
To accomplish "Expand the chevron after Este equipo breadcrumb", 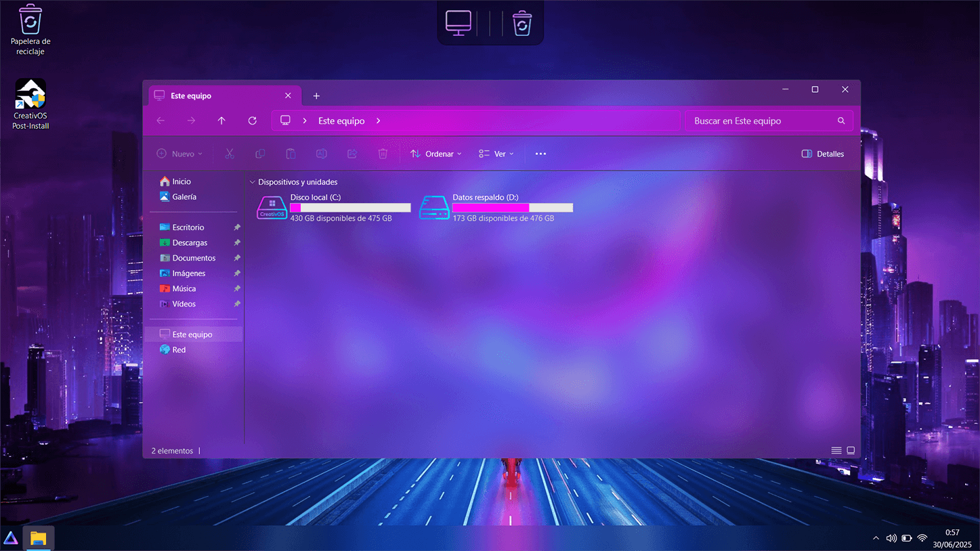I will (x=378, y=120).
